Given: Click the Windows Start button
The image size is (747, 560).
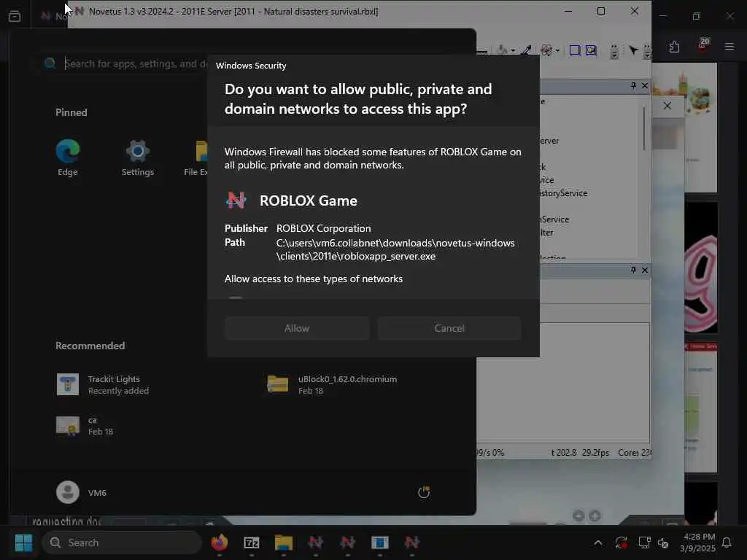Looking at the screenshot, I should pyautogui.click(x=23, y=542).
